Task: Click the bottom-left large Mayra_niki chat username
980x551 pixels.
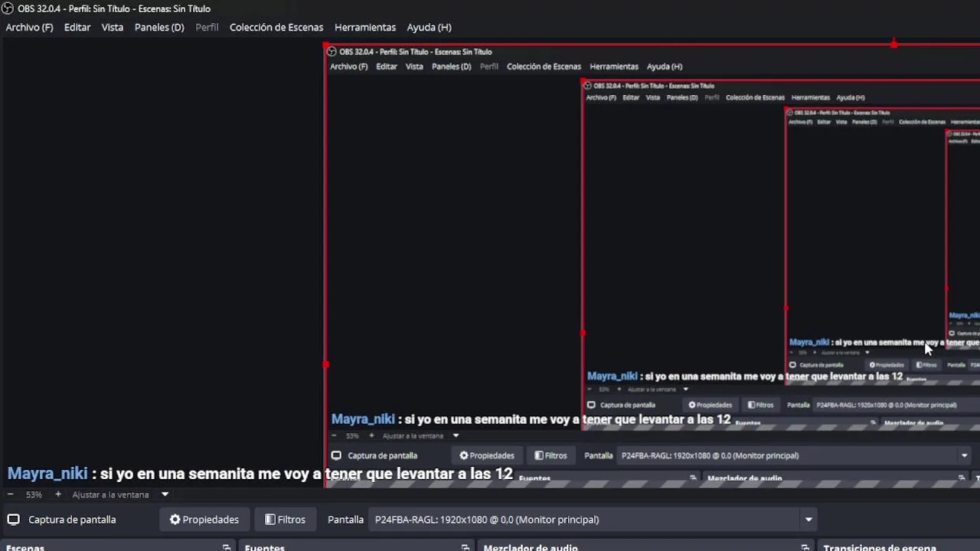Action: [x=47, y=474]
